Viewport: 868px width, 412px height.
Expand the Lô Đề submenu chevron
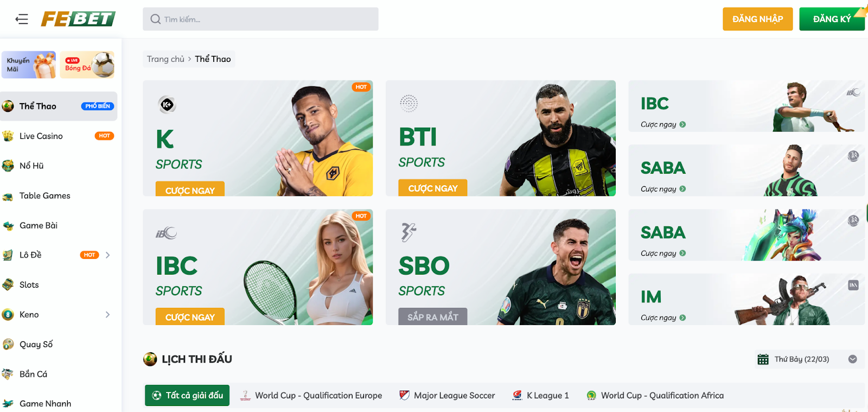click(x=107, y=255)
